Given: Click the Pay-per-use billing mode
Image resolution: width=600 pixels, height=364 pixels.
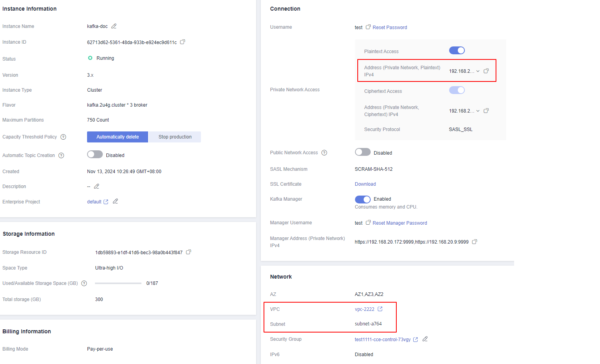Looking at the screenshot, I should (100, 349).
